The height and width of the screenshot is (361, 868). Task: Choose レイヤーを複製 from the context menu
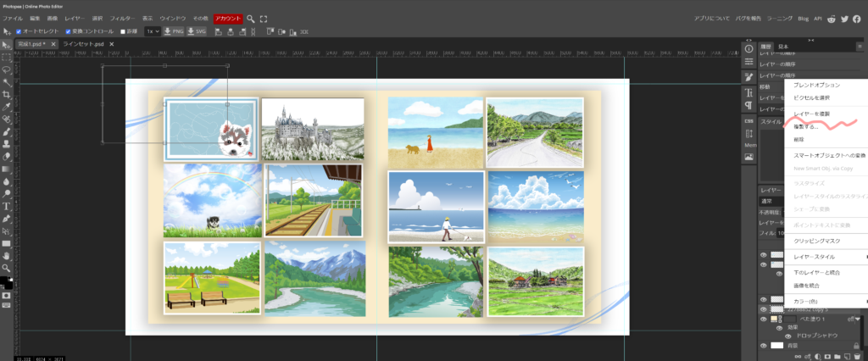811,113
